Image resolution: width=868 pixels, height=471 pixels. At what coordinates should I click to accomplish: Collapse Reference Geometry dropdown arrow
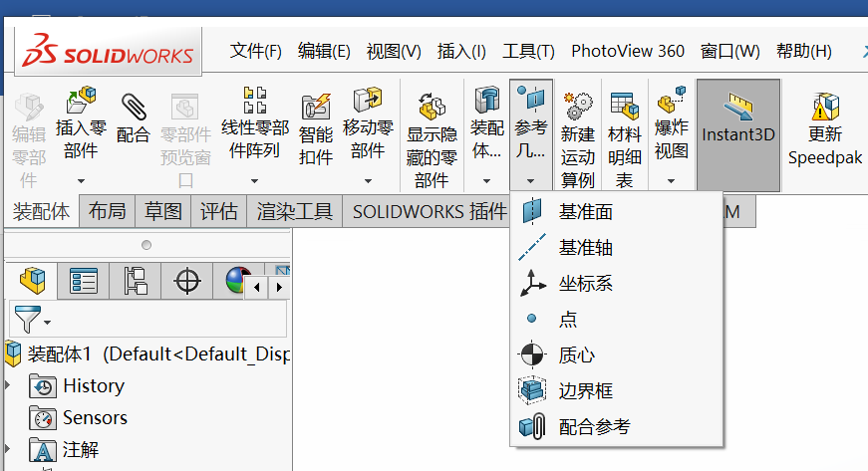click(x=531, y=181)
